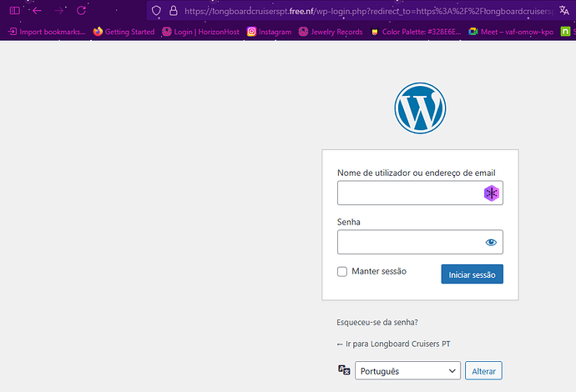Show site security via the padlock icon

(174, 11)
